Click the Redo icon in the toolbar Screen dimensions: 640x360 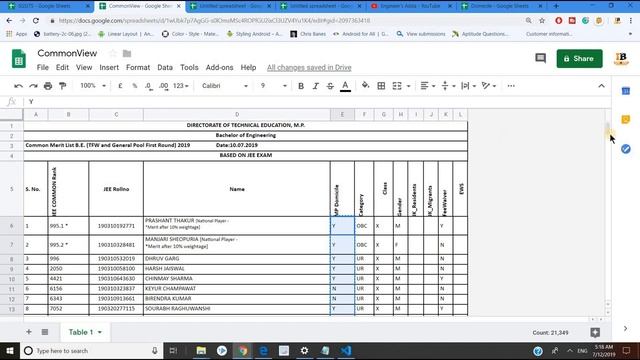pos(33,86)
